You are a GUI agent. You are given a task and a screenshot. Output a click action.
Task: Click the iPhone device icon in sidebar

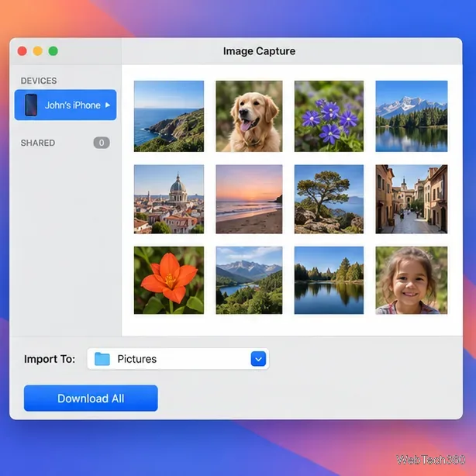coord(31,105)
